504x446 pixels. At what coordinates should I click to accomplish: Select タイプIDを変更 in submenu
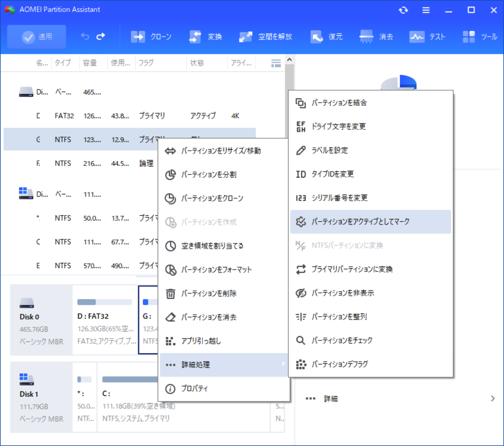(371, 174)
